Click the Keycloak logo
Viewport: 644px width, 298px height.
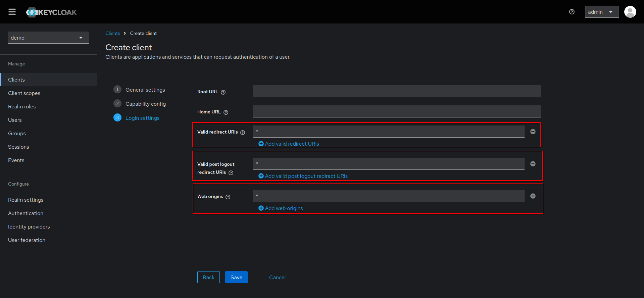51,12
